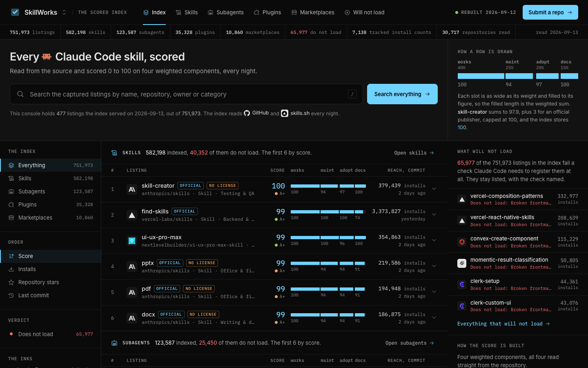This screenshot has width=588, height=368.
Task: Focus the listings search field
Action: click(186, 94)
